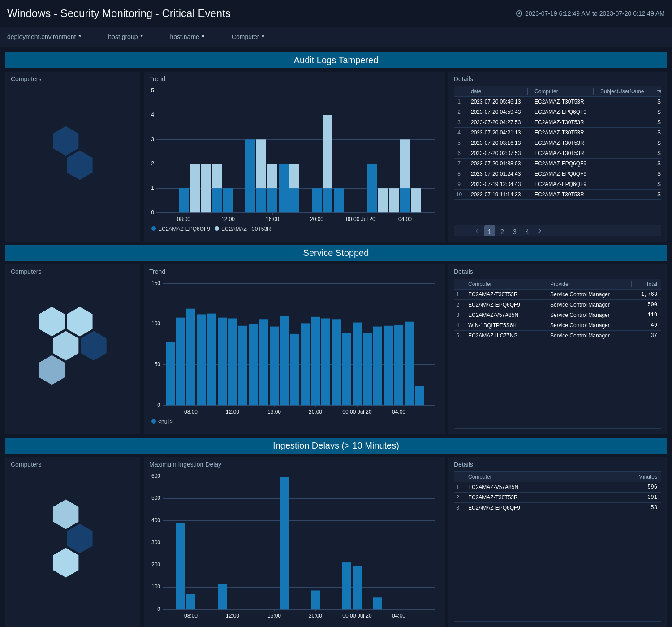Click the 596 minutes value in Ingestion Delays
This screenshot has width=672, height=627.
click(x=652, y=487)
